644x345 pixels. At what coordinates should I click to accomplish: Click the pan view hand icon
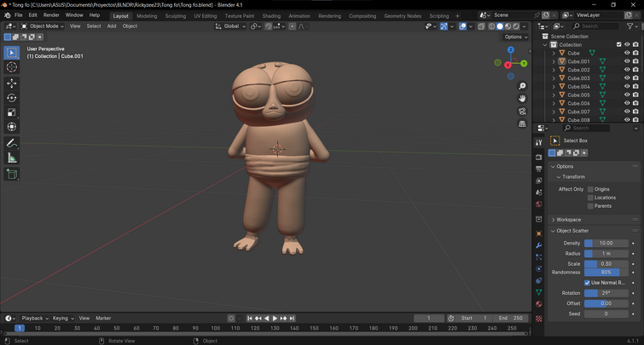click(x=522, y=99)
